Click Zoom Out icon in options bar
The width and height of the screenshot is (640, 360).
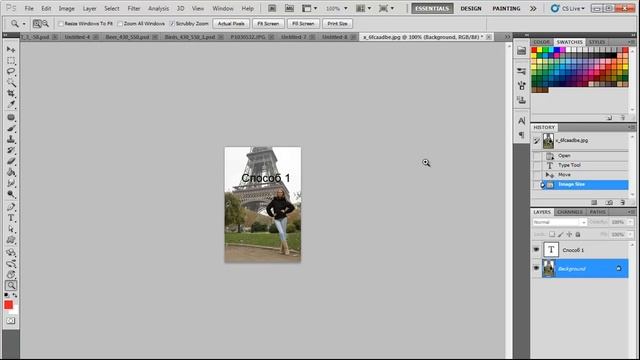(x=45, y=24)
